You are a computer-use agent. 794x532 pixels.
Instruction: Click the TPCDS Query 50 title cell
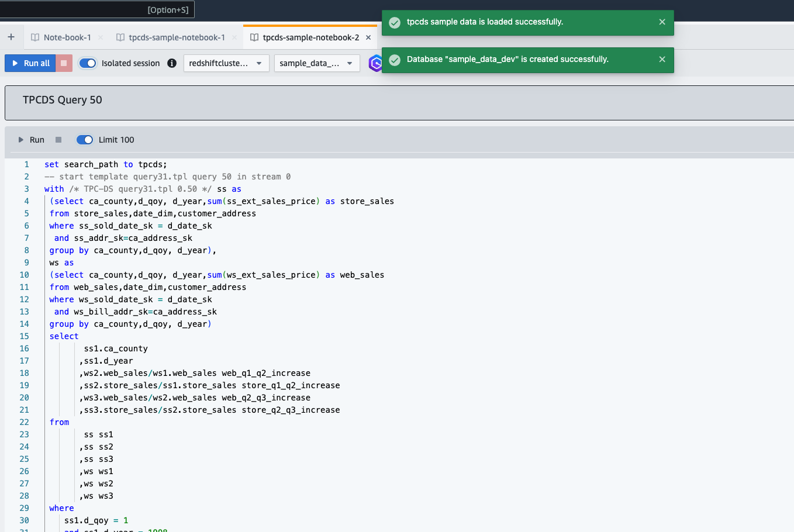[x=63, y=100]
